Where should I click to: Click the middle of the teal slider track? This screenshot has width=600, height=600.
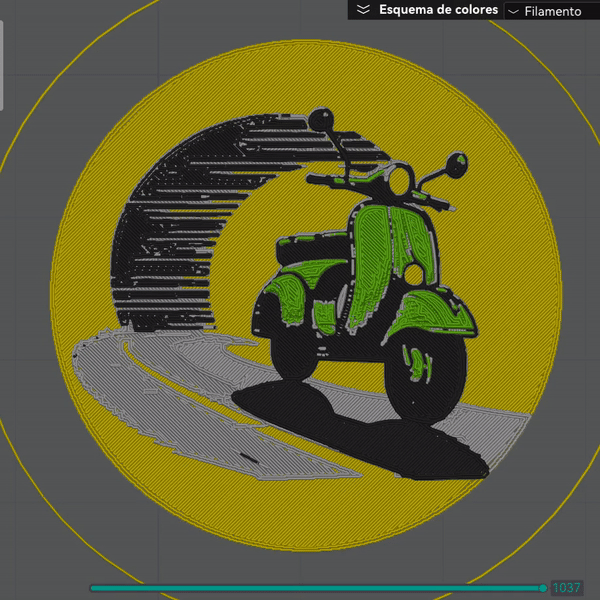click(315, 588)
